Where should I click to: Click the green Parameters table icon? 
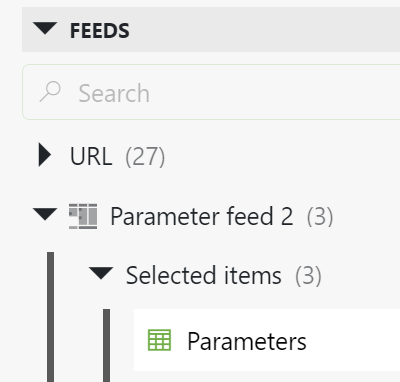[x=159, y=340]
